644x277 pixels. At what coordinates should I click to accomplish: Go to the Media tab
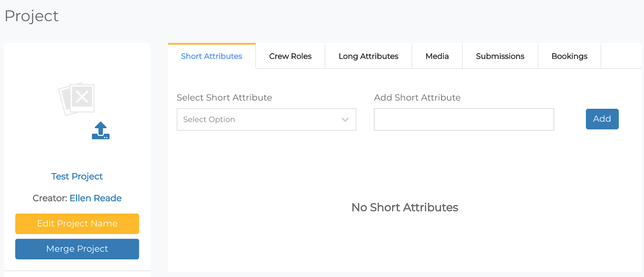pyautogui.click(x=437, y=56)
